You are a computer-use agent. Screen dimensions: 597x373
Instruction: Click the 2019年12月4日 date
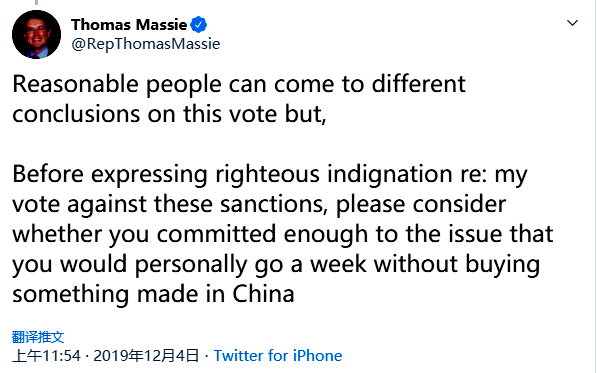coord(146,356)
